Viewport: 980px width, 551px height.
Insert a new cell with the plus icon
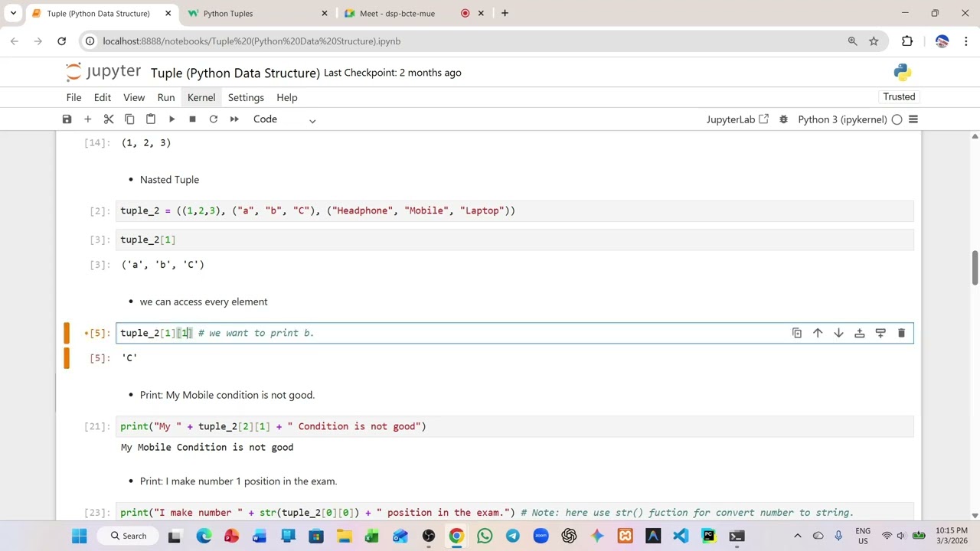click(x=87, y=119)
